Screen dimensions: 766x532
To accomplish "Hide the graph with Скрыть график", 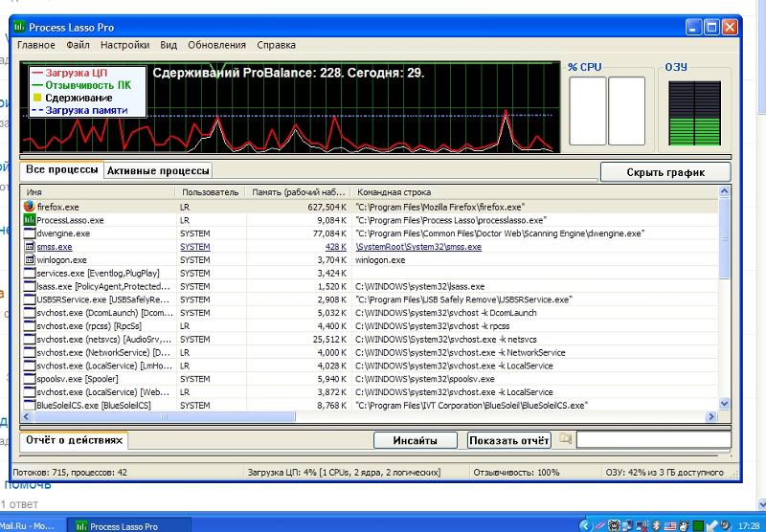I will (665, 172).
